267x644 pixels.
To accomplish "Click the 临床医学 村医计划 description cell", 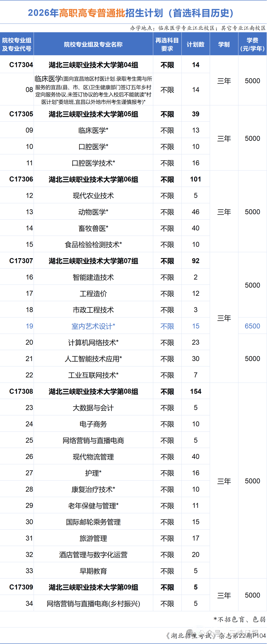I will [93, 90].
